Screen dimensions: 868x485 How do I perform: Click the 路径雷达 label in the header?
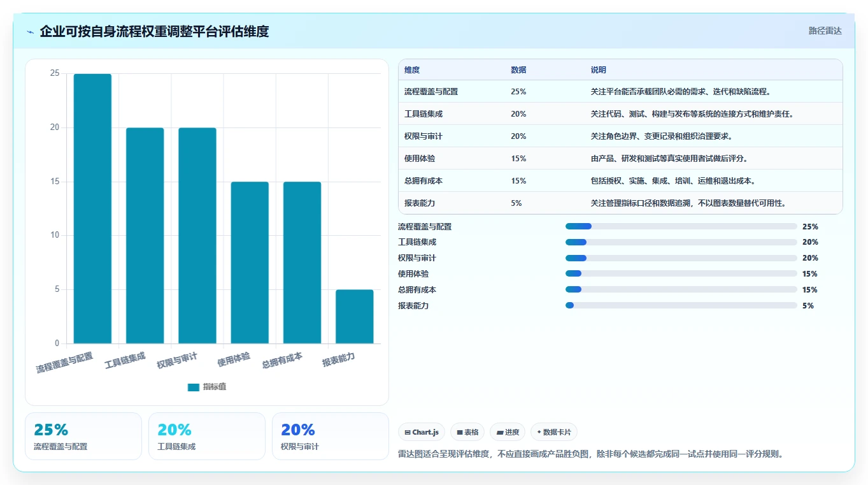click(825, 31)
